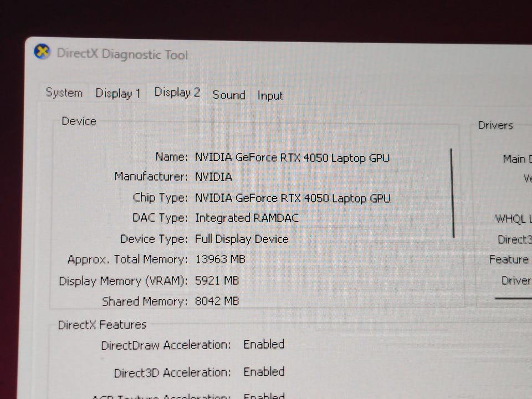Click the DirectX Diagnostic Tool title icon

click(x=42, y=52)
